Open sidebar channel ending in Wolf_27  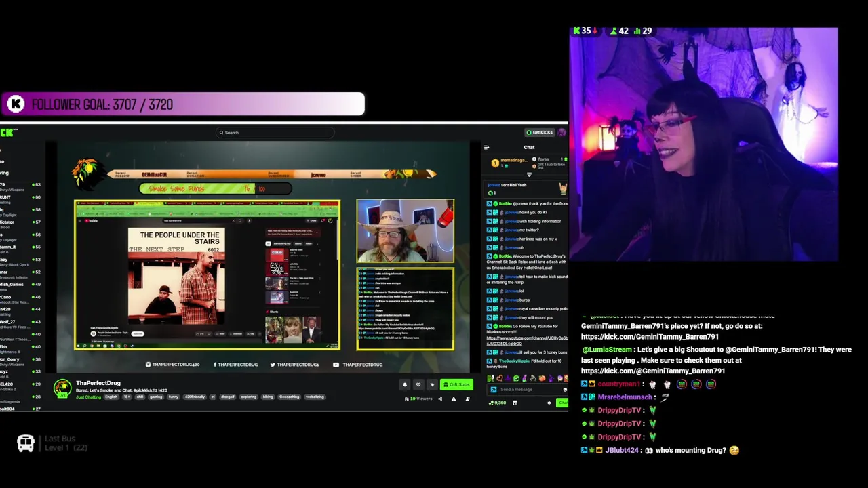tap(7, 321)
